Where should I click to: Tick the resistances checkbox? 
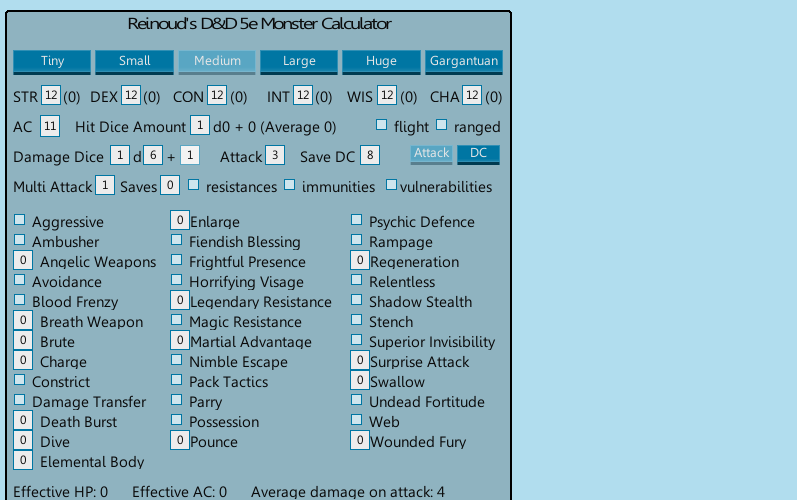(x=193, y=184)
